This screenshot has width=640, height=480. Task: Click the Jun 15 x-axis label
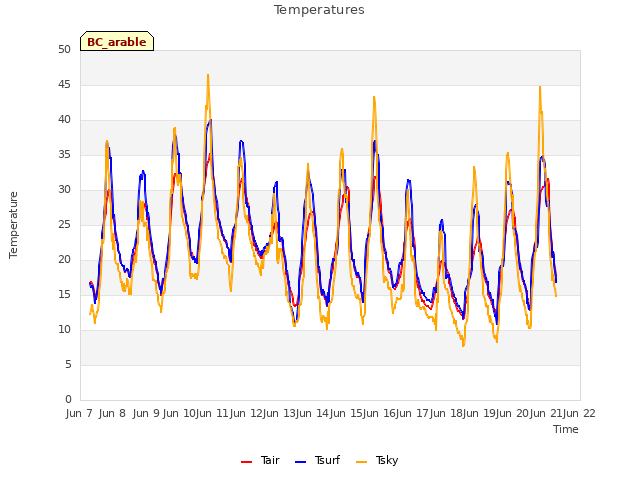coord(346,413)
